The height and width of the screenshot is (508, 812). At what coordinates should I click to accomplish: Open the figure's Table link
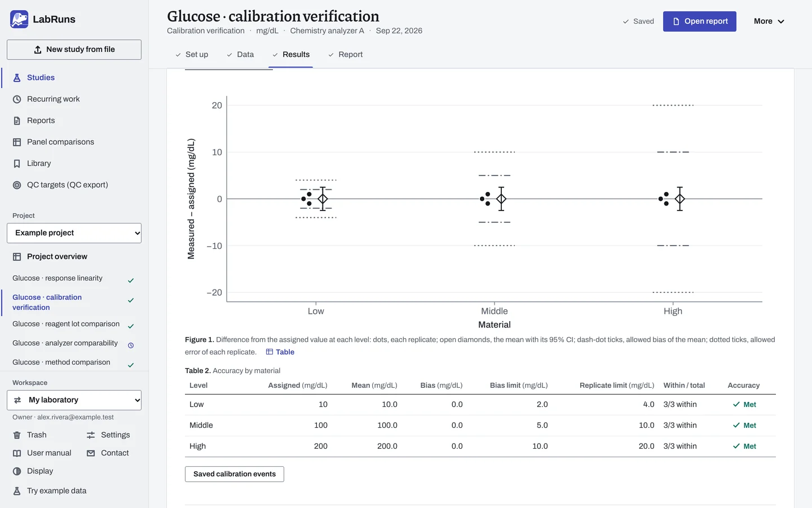pos(280,352)
